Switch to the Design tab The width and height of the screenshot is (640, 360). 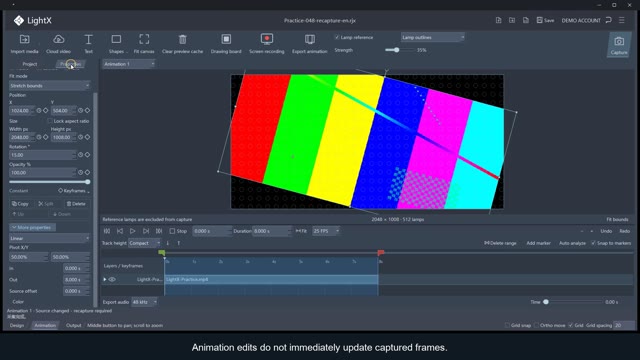[x=17, y=325]
